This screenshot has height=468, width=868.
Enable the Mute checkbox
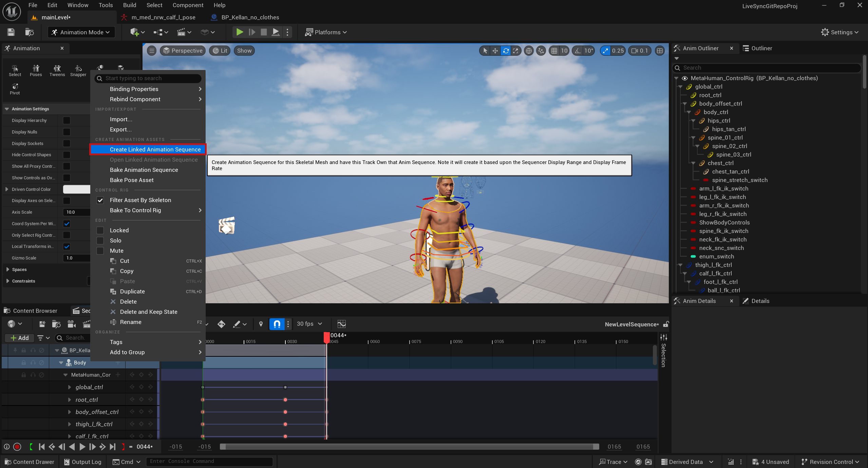100,251
